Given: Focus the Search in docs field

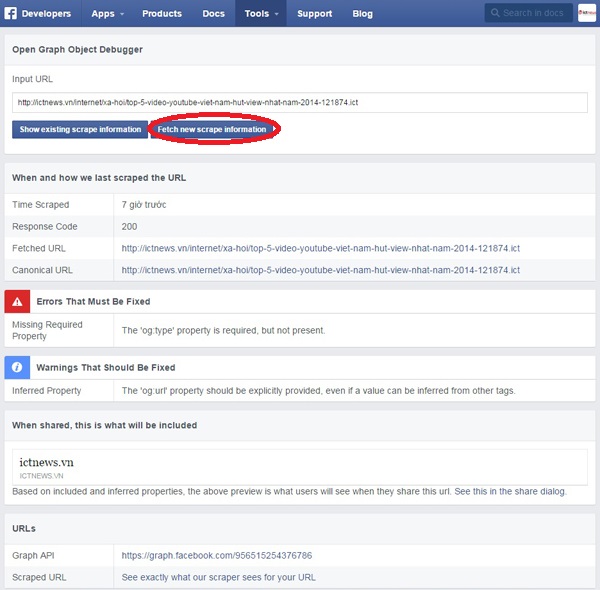Looking at the screenshot, I should pos(528,13).
